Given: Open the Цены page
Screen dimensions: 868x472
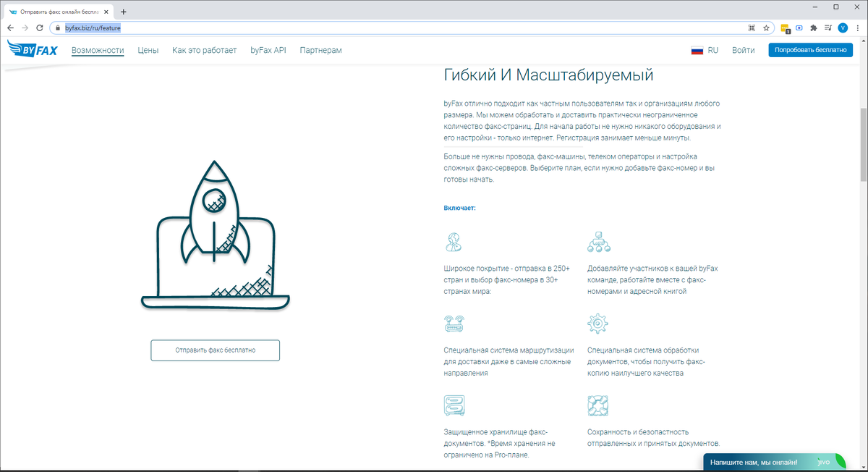Looking at the screenshot, I should tap(148, 51).
